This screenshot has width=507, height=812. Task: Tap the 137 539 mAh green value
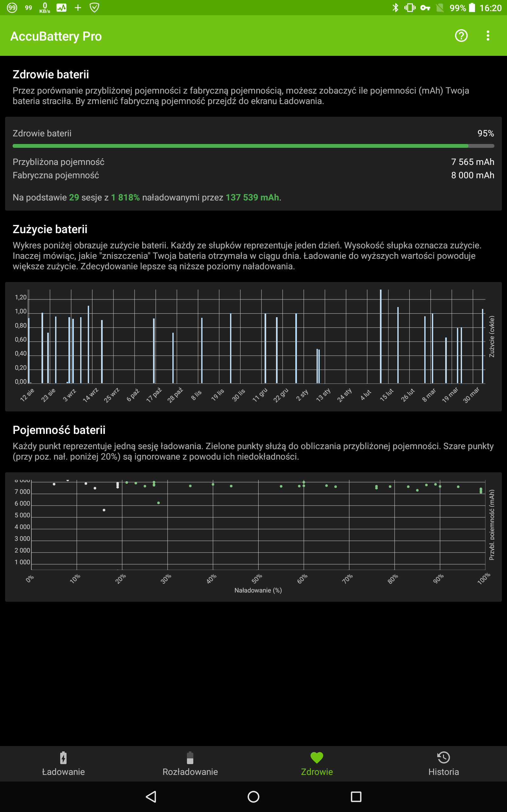coord(252,197)
